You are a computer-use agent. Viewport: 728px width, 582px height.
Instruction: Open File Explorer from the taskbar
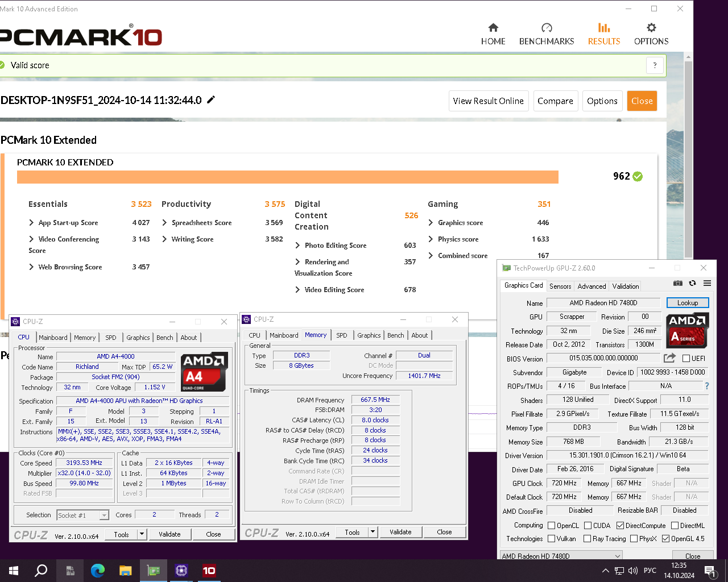125,571
